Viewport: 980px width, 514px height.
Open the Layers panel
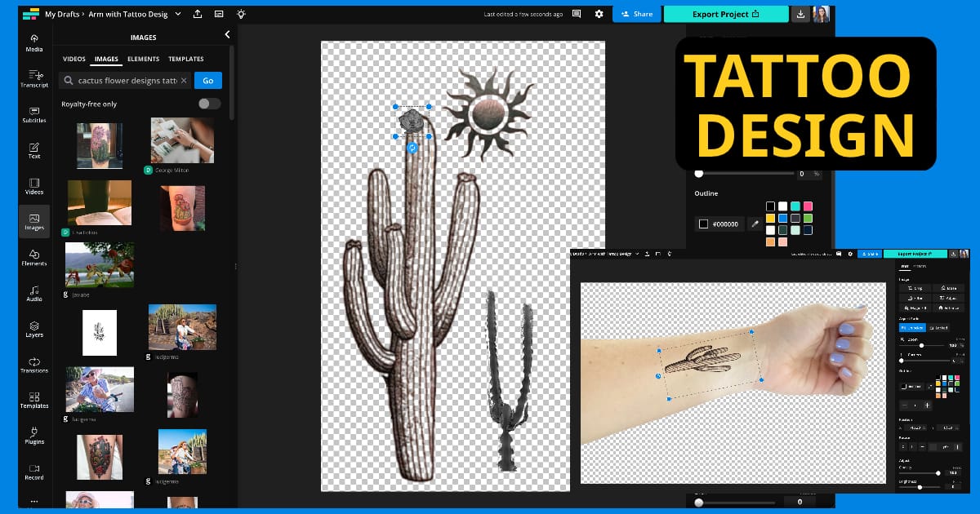point(34,326)
